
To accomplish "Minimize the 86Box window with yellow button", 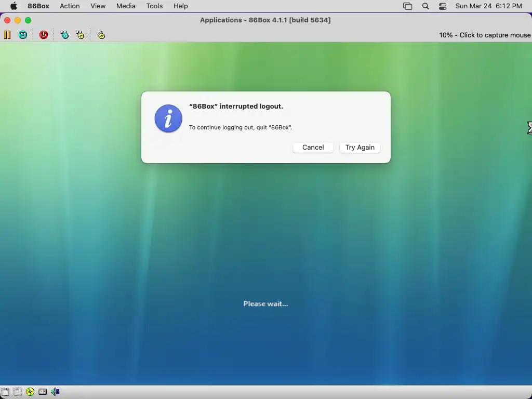I will pyautogui.click(x=18, y=20).
